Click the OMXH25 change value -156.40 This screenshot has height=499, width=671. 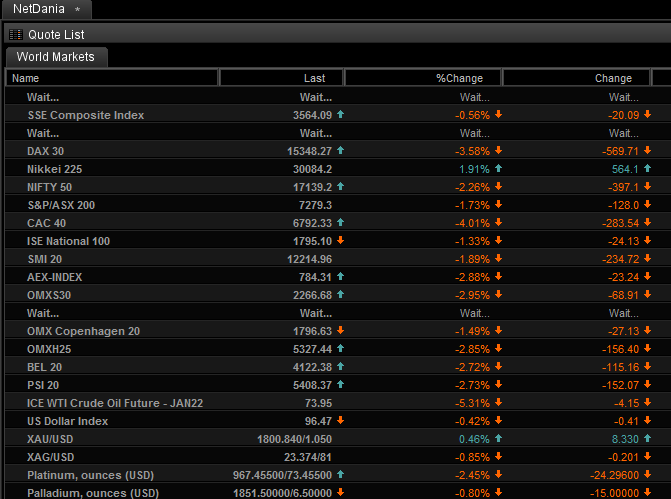coord(620,349)
